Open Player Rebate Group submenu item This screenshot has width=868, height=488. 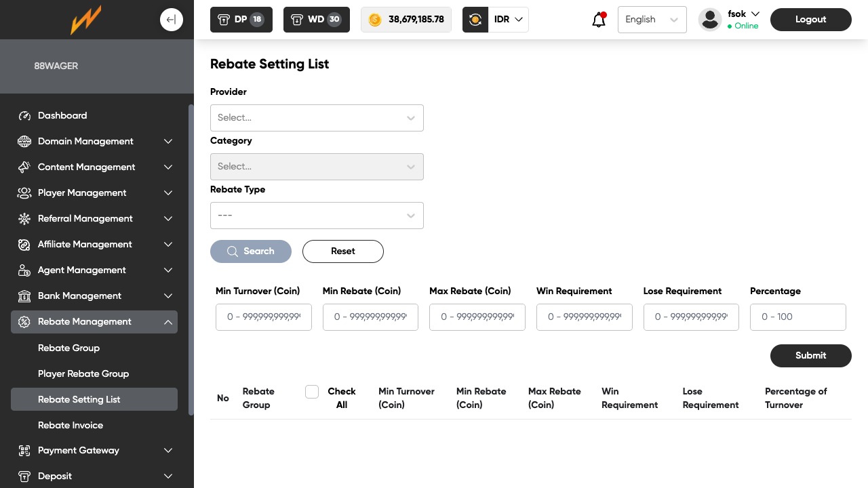83,374
